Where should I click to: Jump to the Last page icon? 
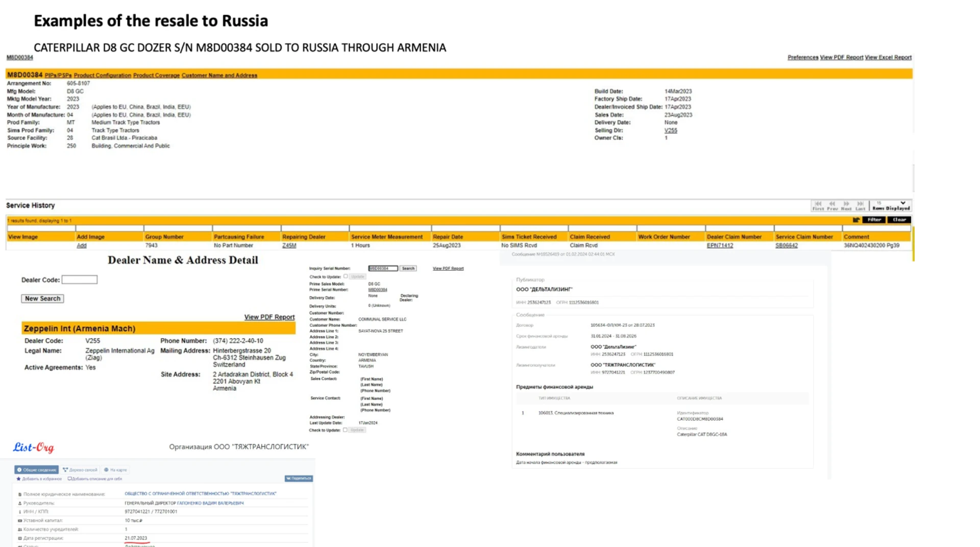pos(860,204)
